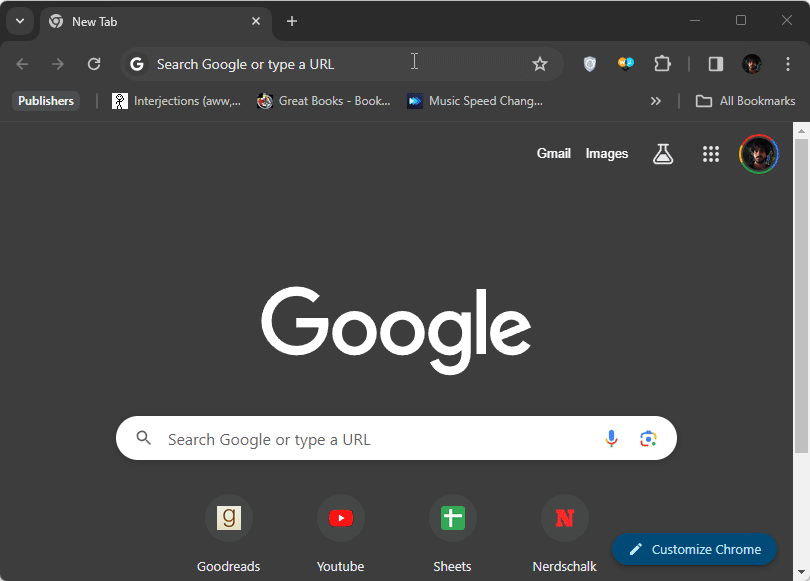Screen dimensions: 810x581
Task: Show hidden bookmarks with the chevron
Action: 656,101
